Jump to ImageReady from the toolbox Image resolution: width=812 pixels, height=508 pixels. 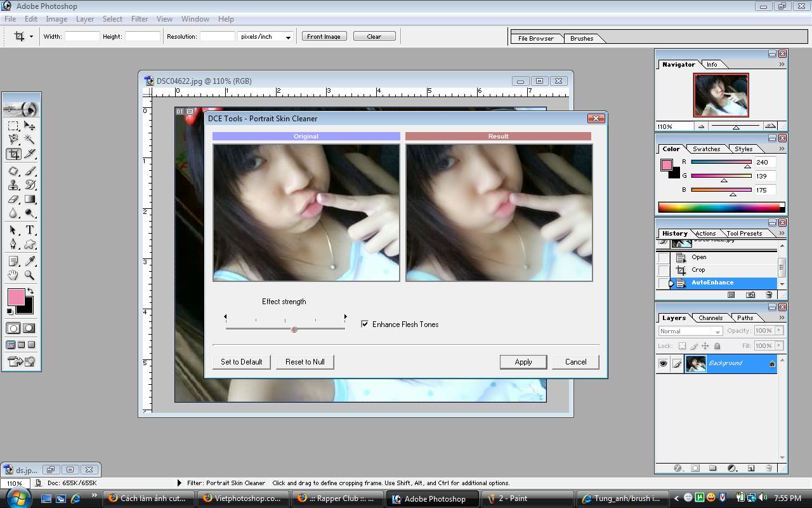[21, 361]
